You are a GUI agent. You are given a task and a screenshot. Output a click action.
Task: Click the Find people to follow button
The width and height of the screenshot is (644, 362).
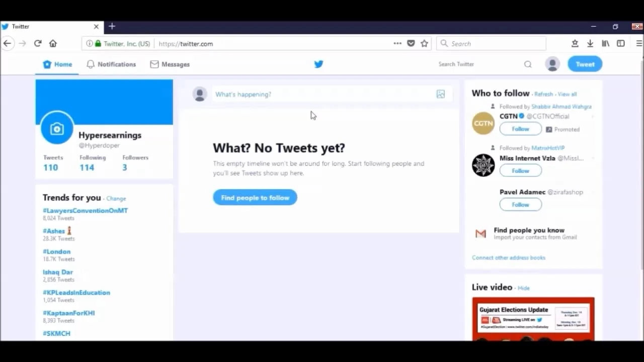(255, 198)
